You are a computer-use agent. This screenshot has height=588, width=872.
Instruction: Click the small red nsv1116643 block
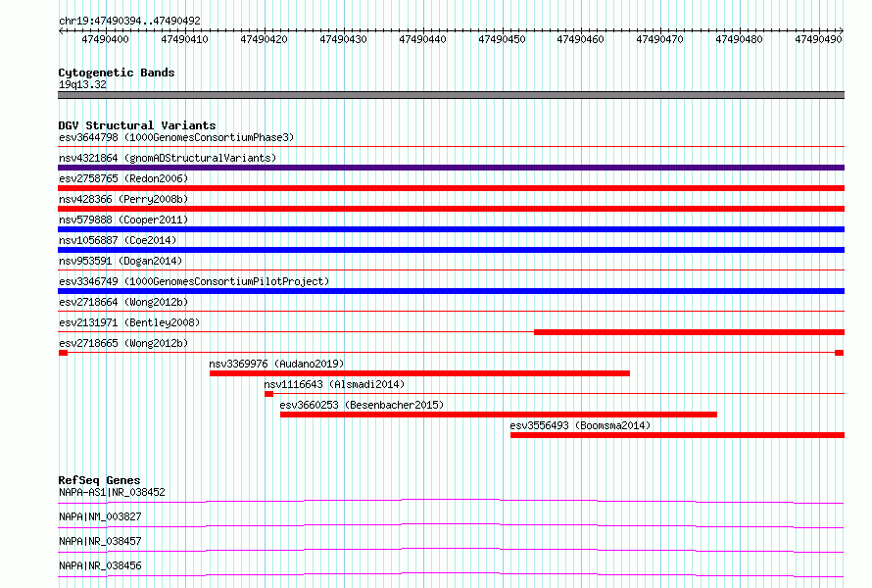coord(268,394)
